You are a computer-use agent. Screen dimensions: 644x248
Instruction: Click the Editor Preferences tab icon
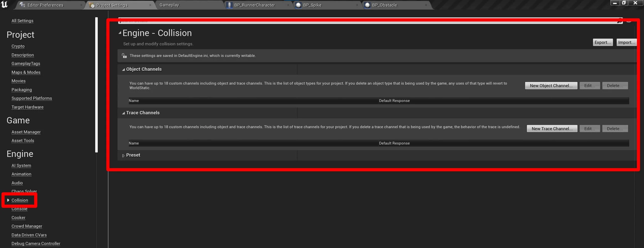(x=22, y=5)
